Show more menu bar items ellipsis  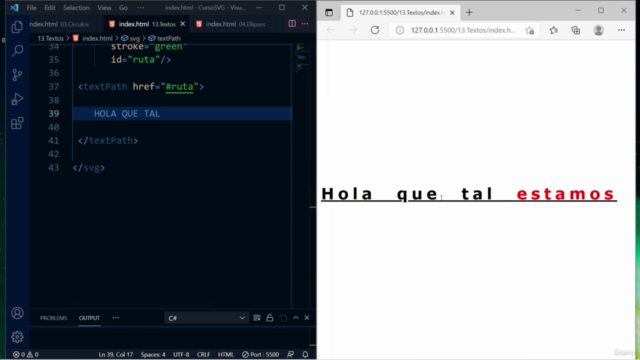pos(140,8)
